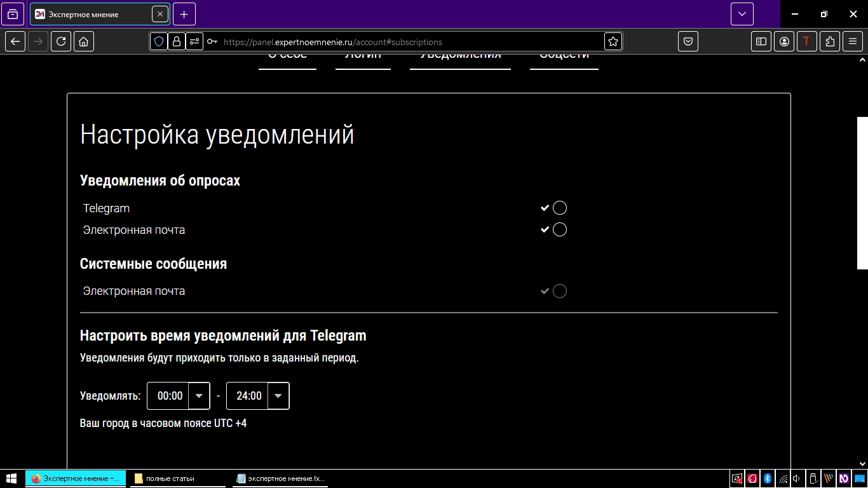Screen dimensions: 868x488
Task: Click the Уведомлять: label
Action: (111, 396)
